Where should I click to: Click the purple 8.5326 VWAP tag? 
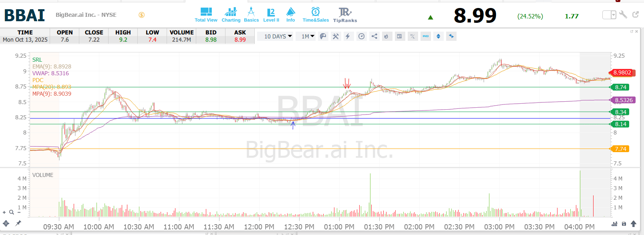(622, 100)
